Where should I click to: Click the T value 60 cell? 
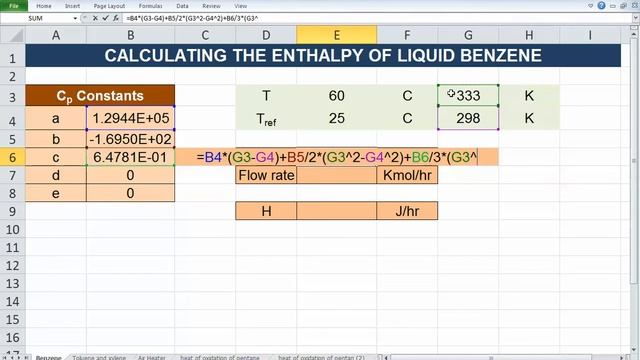point(337,96)
